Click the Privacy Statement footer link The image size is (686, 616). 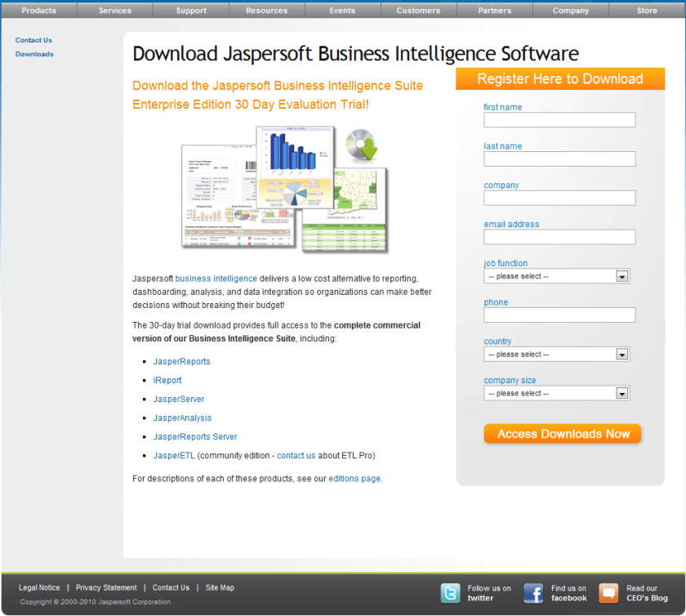pyautogui.click(x=106, y=587)
